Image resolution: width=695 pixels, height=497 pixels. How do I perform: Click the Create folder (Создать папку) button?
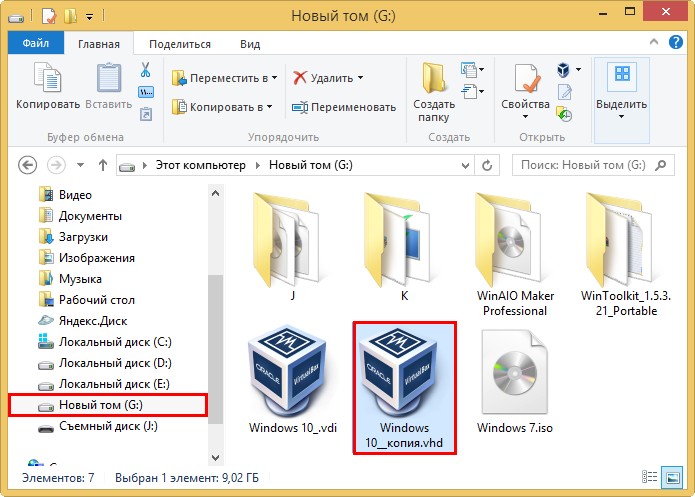pyautogui.click(x=434, y=93)
